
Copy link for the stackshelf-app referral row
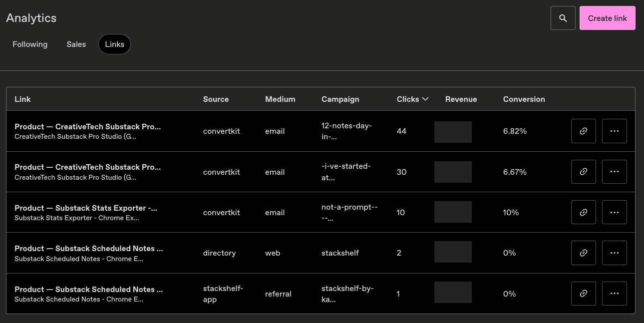pos(584,294)
